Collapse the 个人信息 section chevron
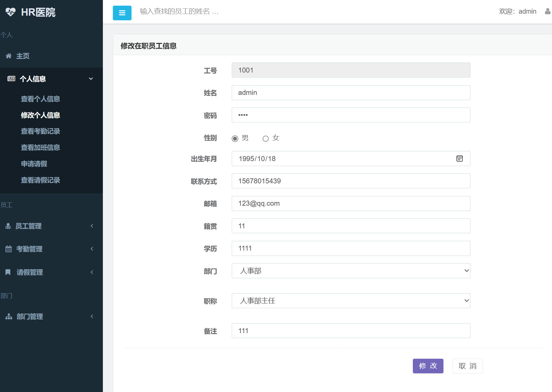Screen dimensions: 552x392 click(x=91, y=79)
